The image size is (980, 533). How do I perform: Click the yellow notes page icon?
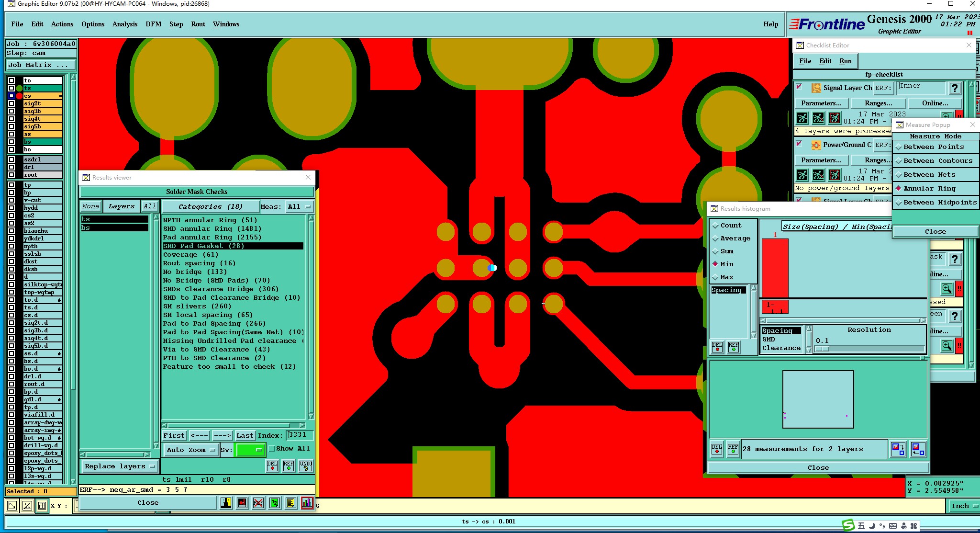point(290,503)
